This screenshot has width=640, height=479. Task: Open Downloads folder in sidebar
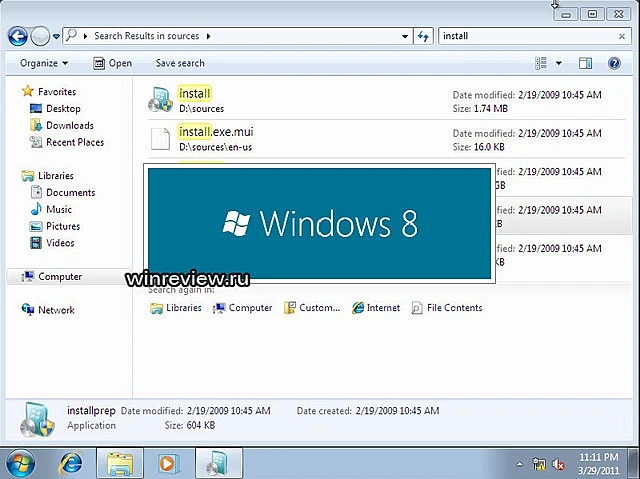[69, 125]
